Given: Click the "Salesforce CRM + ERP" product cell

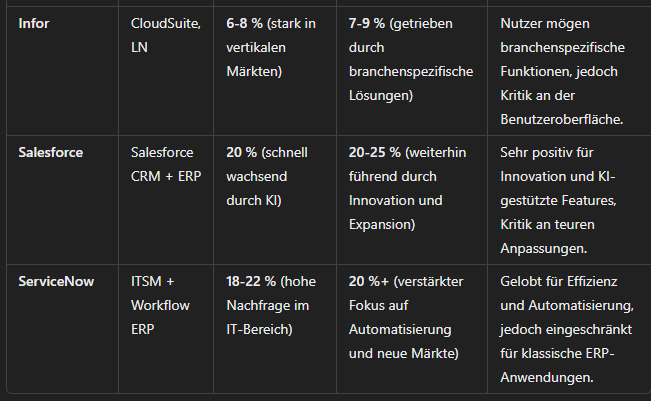Looking at the screenshot, I should pyautogui.click(x=165, y=164).
